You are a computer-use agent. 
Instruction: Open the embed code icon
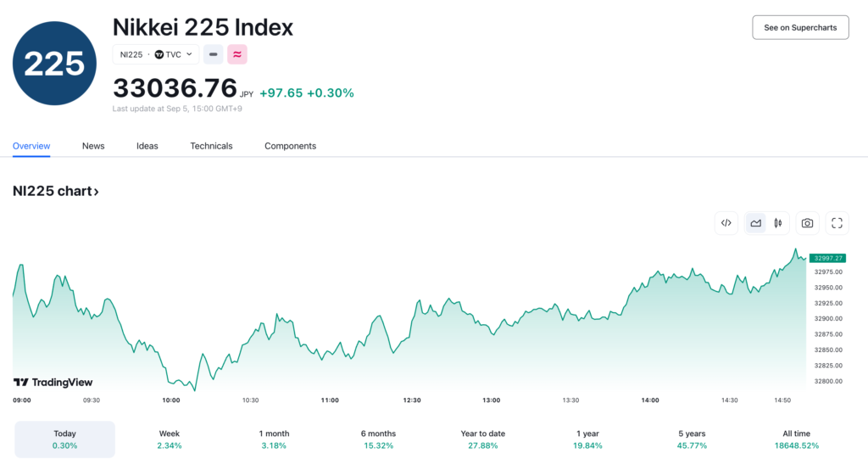pyautogui.click(x=726, y=223)
